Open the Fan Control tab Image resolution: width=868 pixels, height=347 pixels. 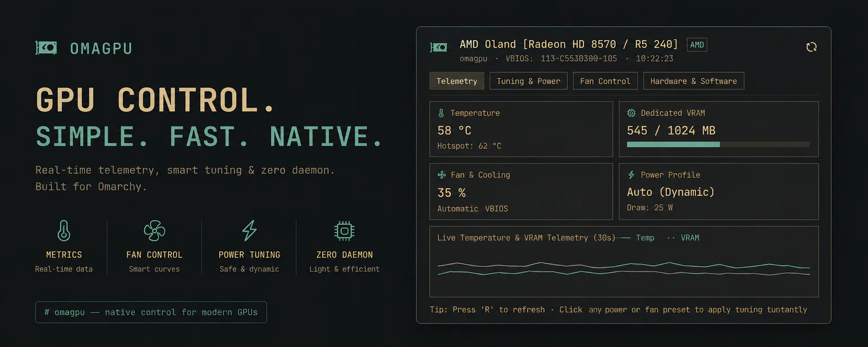pyautogui.click(x=605, y=81)
